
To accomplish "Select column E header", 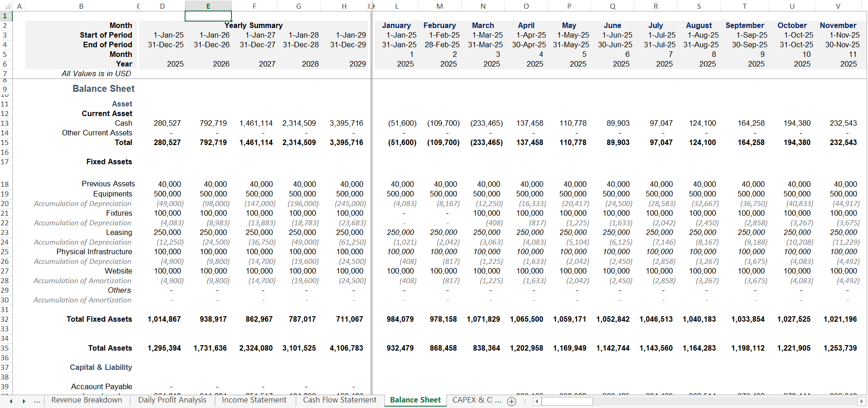I will (x=208, y=6).
